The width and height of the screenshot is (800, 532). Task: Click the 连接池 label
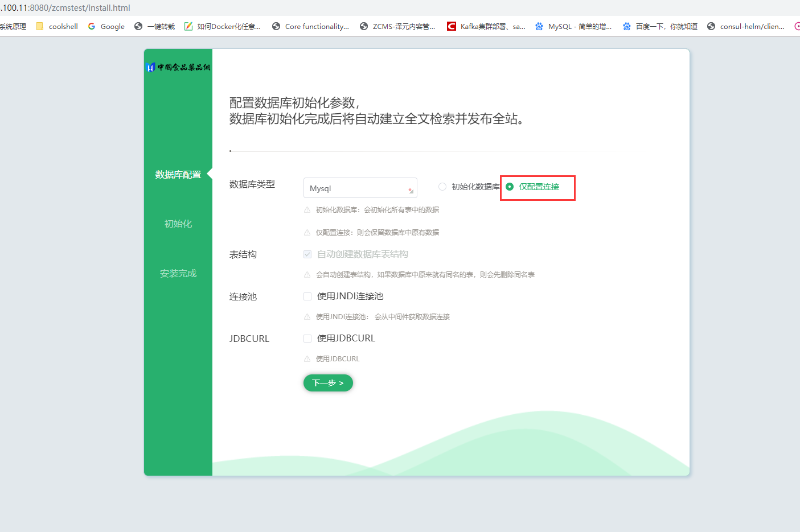click(x=243, y=297)
